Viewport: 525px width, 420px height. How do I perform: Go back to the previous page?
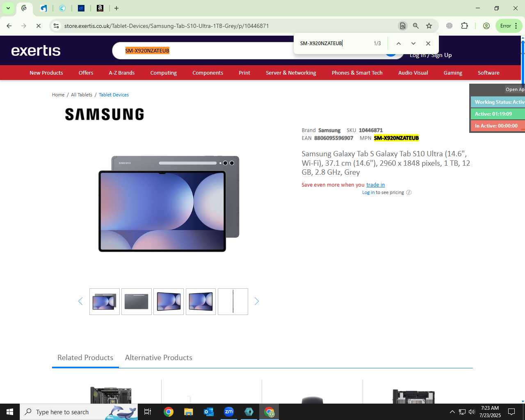click(9, 26)
